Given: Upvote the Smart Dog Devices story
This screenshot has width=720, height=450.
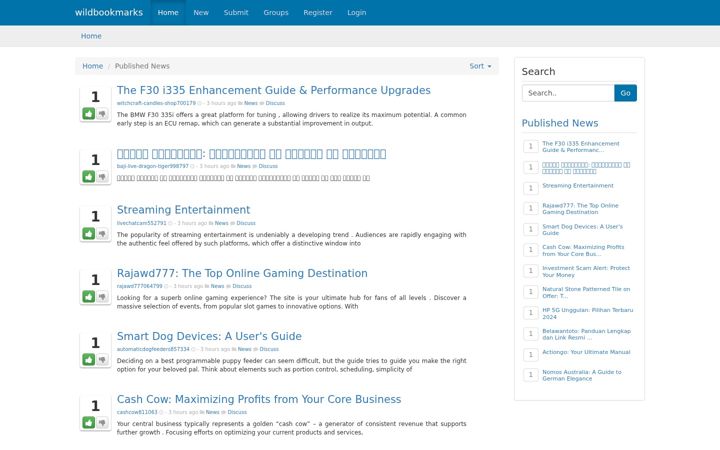Looking at the screenshot, I should [x=89, y=360].
